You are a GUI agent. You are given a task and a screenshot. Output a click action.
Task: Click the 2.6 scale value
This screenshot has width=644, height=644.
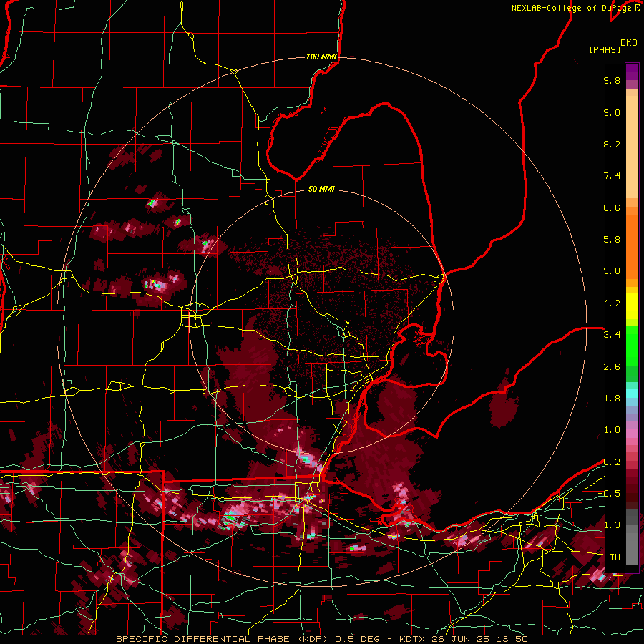pyautogui.click(x=612, y=367)
